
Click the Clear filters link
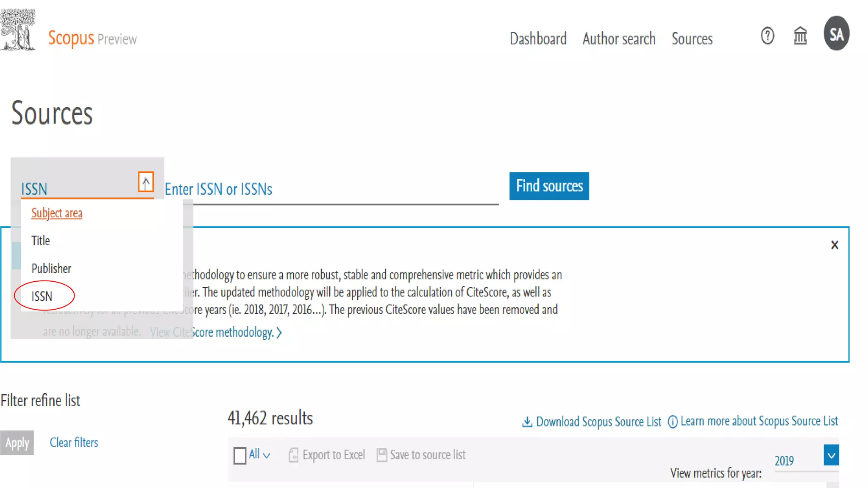coord(74,443)
